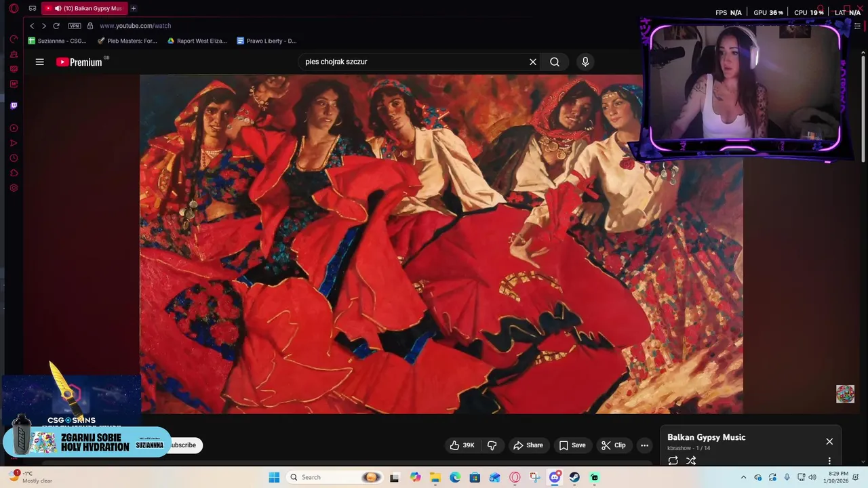Toggle playlist loop
Viewport: 868px width, 488px height.
(x=673, y=461)
